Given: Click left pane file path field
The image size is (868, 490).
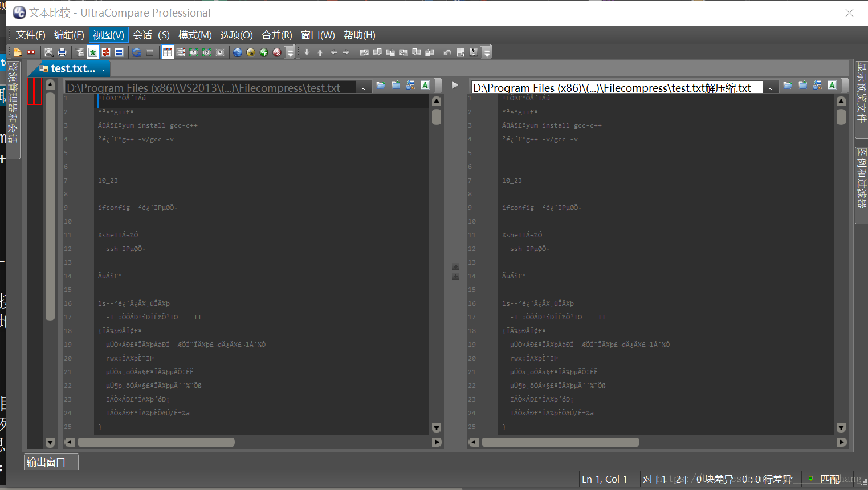Looking at the screenshot, I should (211, 87).
